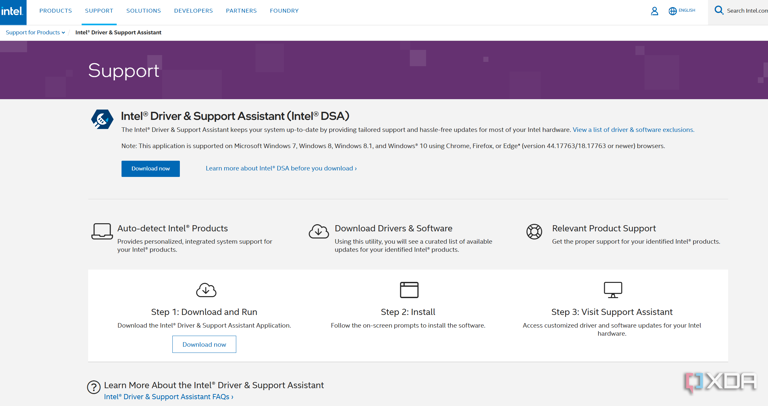Click the Step 2: Install title
The image size is (768, 406).
point(408,312)
